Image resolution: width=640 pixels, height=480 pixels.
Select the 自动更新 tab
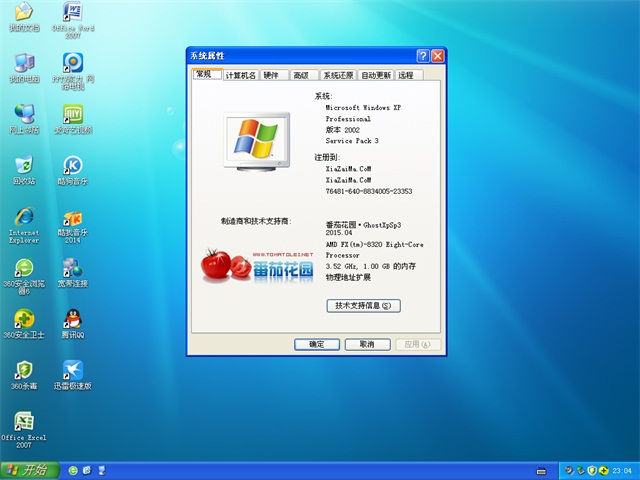[x=376, y=75]
